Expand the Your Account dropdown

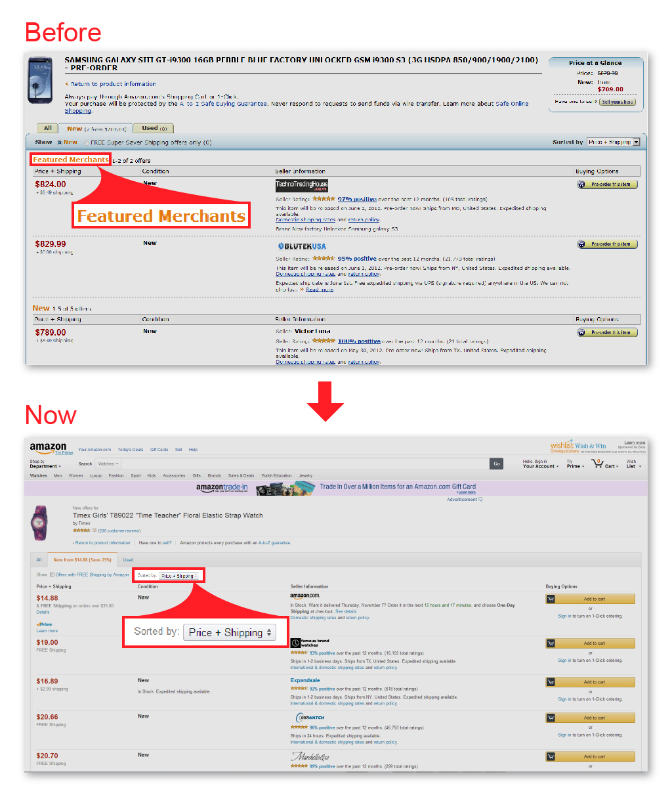[541, 464]
